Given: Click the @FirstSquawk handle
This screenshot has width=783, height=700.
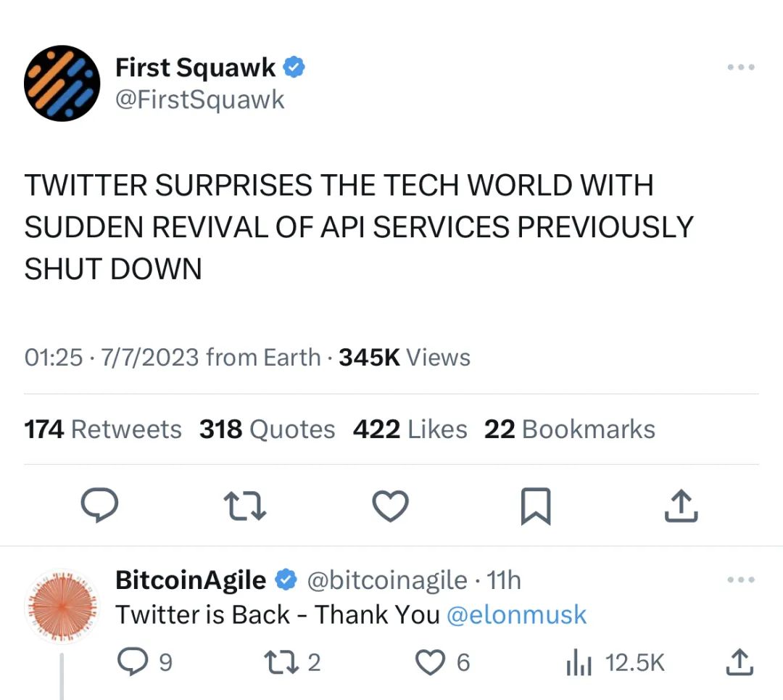Looking at the screenshot, I should pyautogui.click(x=200, y=100).
